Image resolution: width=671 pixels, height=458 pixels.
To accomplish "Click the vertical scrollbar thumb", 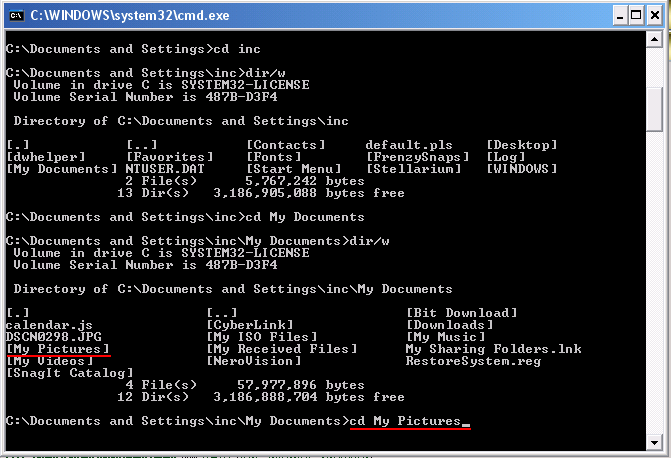I will (654, 110).
